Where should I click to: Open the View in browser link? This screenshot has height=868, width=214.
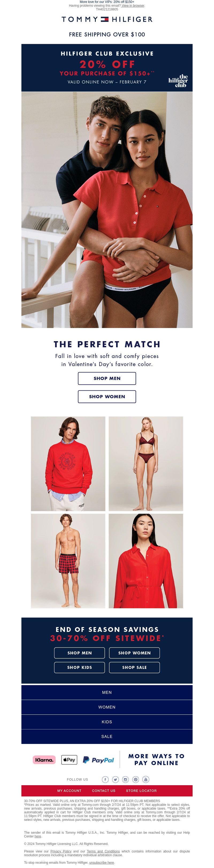point(133,6)
